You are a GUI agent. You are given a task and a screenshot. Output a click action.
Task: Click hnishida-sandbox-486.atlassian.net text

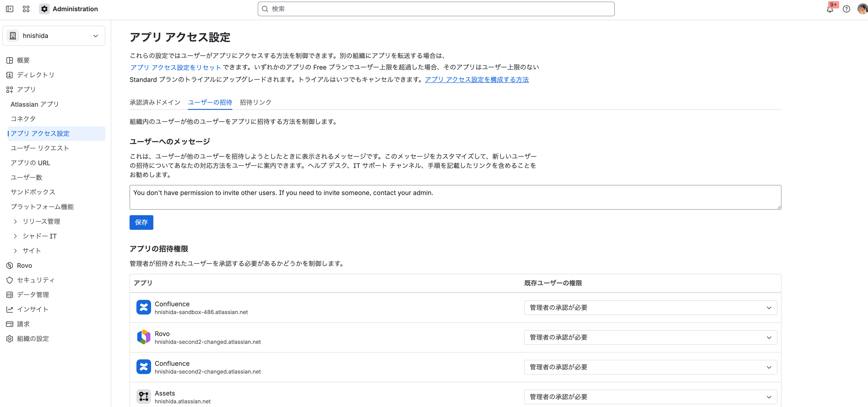201,312
